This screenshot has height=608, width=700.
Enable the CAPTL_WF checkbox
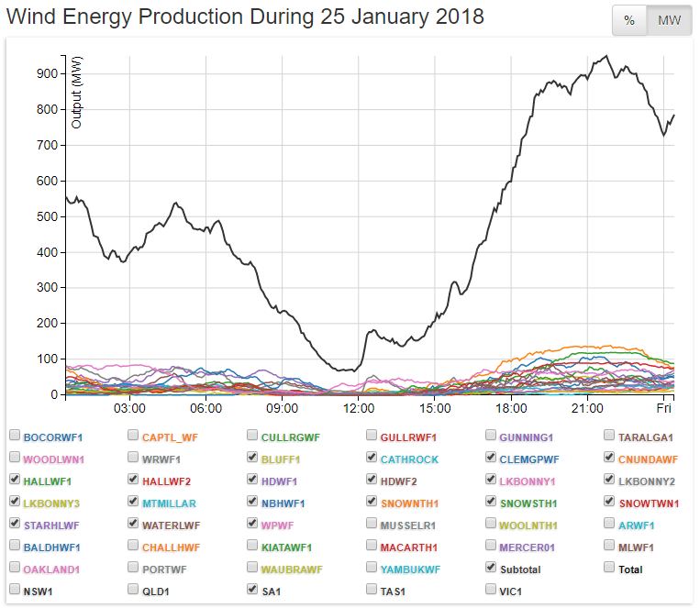coord(134,437)
